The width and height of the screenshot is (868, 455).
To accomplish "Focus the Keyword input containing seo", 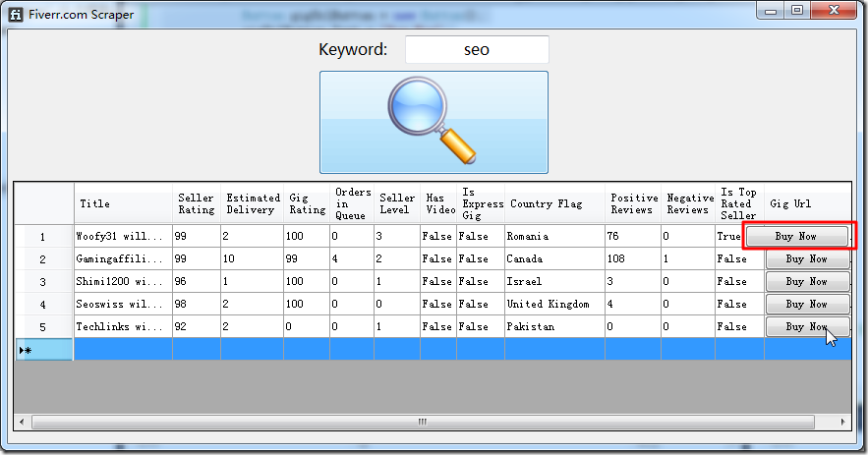I will 477,50.
